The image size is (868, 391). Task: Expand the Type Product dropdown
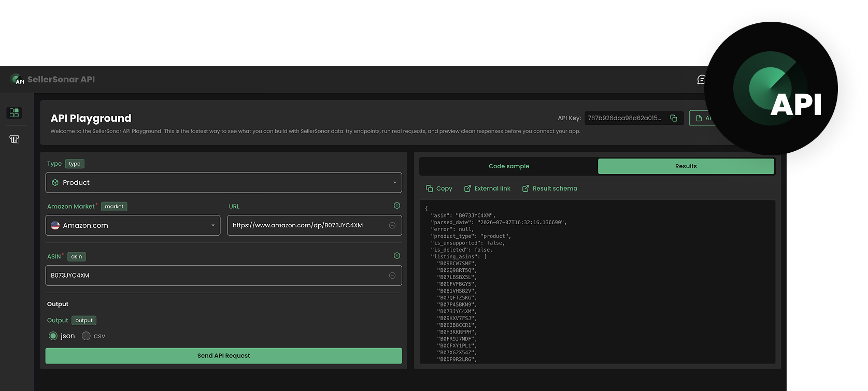pyautogui.click(x=224, y=183)
